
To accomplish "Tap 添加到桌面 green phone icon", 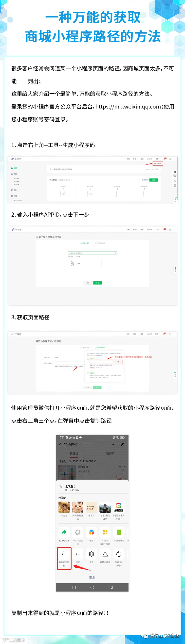I will pos(119,532).
